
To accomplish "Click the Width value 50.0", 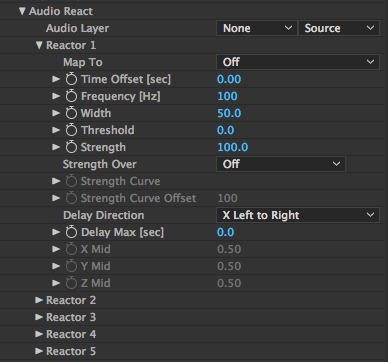I will click(x=229, y=113).
